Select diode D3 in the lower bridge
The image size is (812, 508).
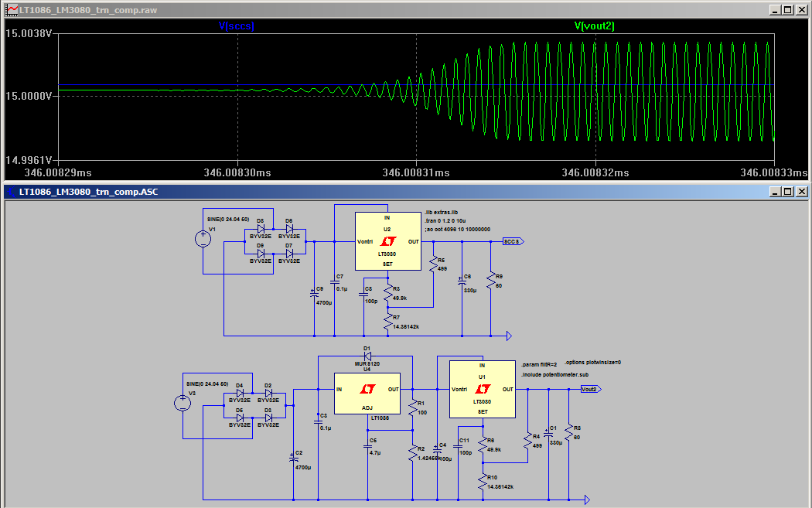(268, 418)
